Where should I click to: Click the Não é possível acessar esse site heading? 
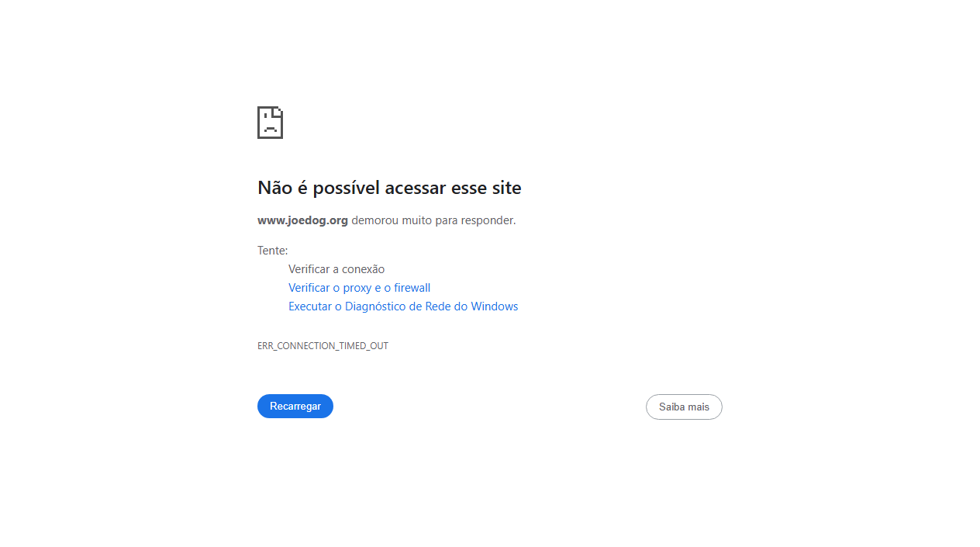tap(389, 188)
